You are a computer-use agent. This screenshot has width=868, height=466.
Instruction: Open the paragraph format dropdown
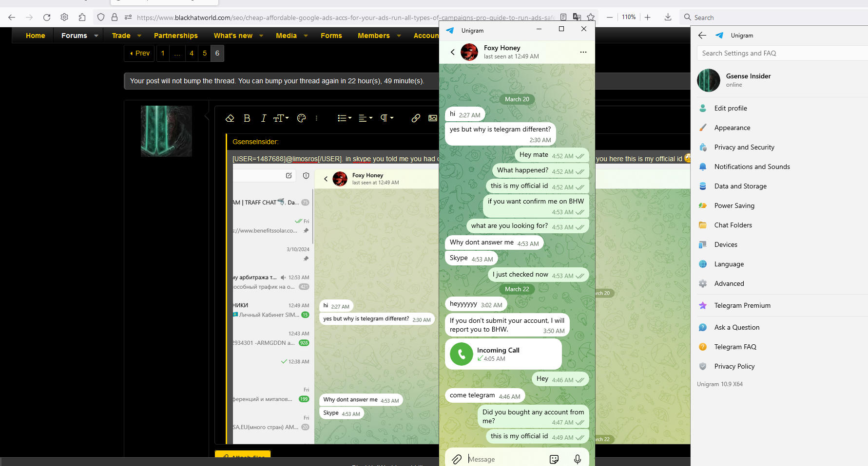(x=387, y=118)
